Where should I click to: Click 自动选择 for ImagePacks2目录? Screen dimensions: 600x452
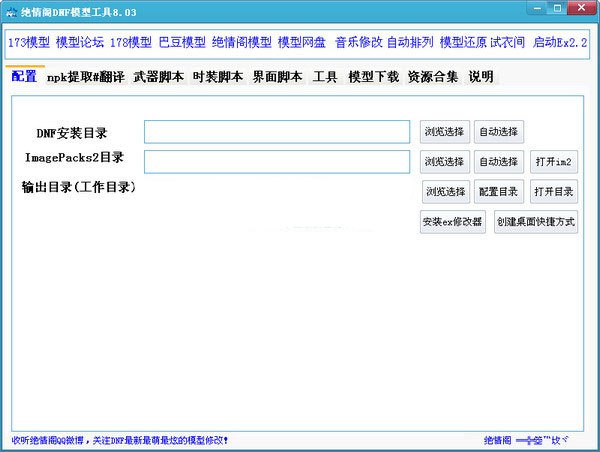[499, 162]
